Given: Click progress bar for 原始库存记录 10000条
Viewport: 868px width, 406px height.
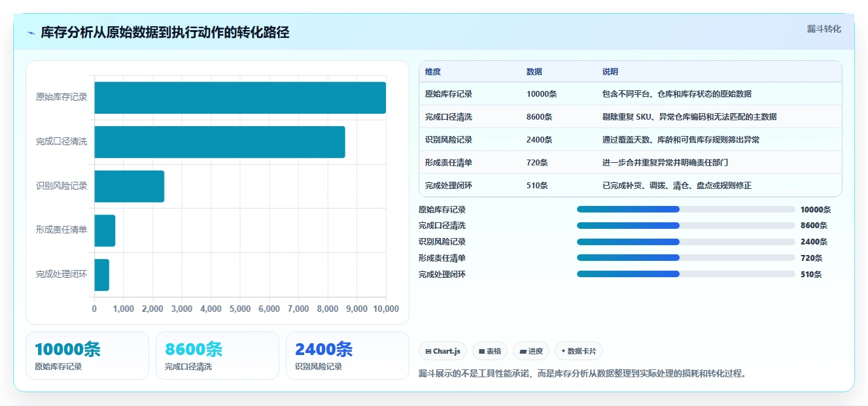Looking at the screenshot, I should [x=686, y=209].
